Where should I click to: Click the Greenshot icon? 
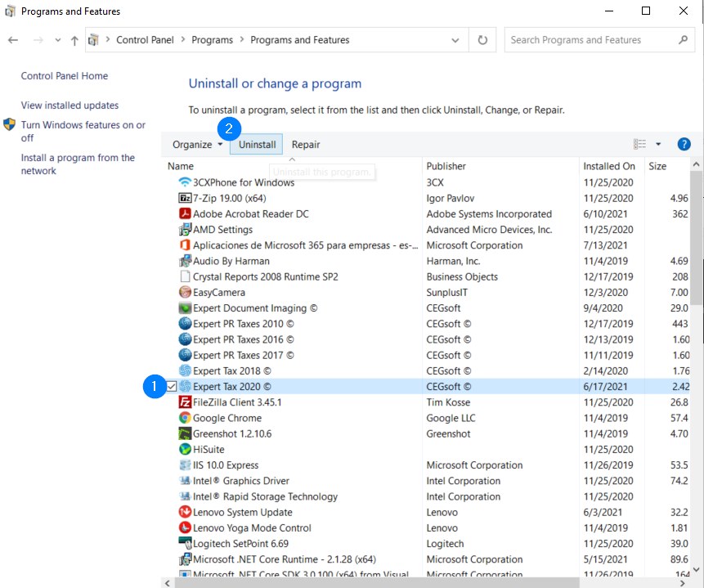click(x=185, y=434)
